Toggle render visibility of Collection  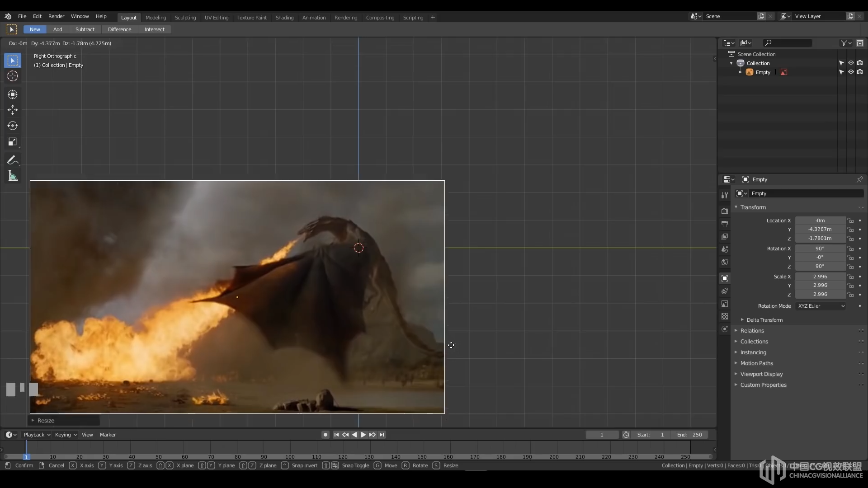pos(859,63)
